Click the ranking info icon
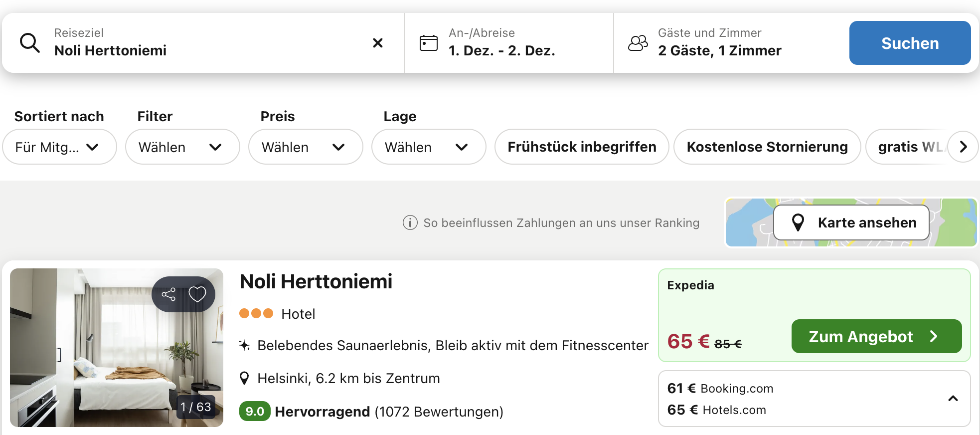Image resolution: width=980 pixels, height=435 pixels. [x=410, y=222]
